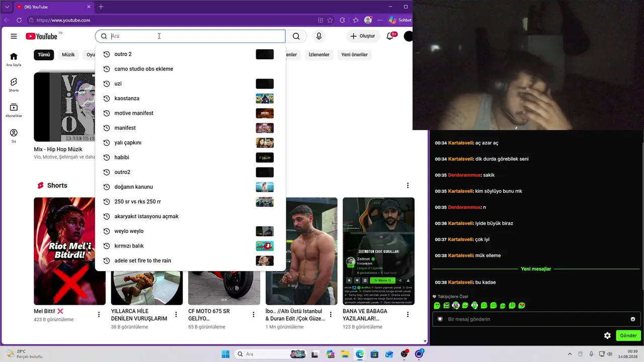Click the magnifier search button beside the search box

click(296, 36)
